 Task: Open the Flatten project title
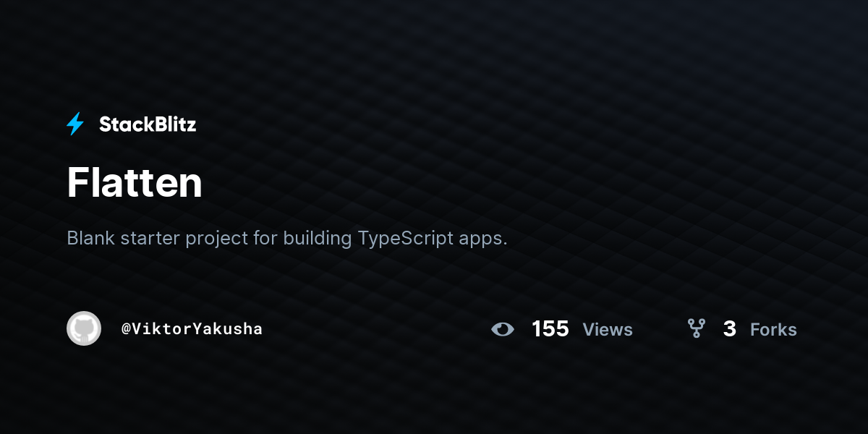135,182
